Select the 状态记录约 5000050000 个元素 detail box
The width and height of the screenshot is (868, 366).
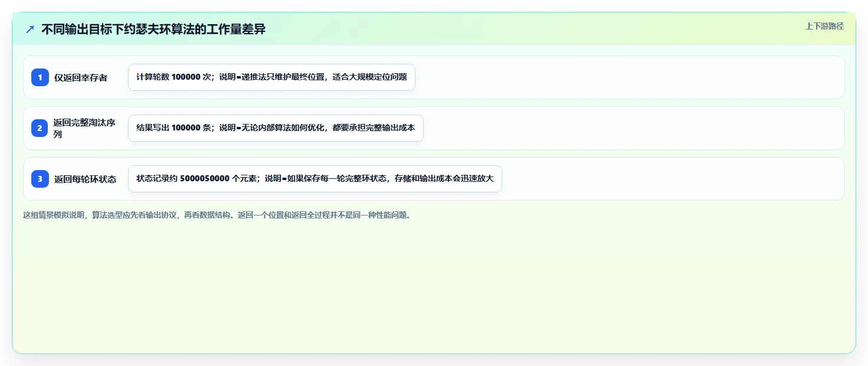(315, 179)
